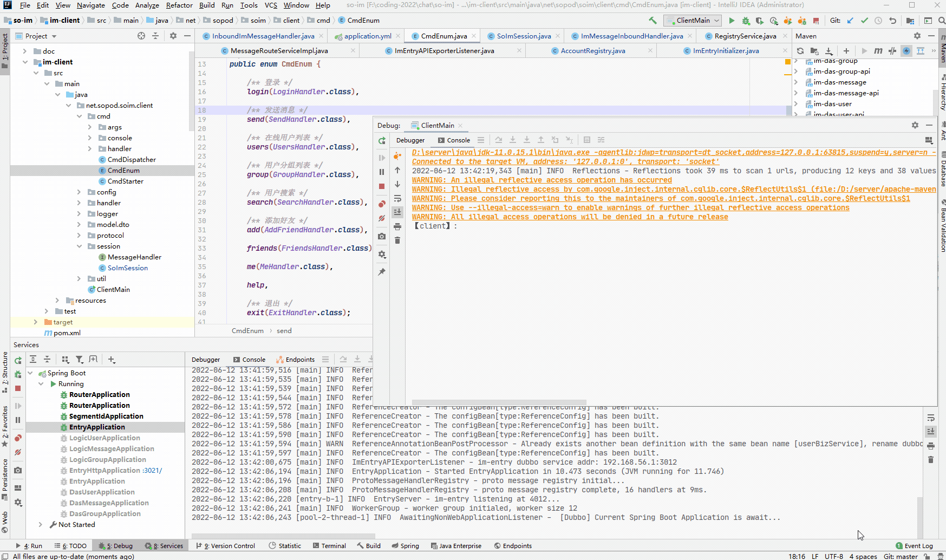Click the Project tree vertical scrollbar
Screen dimensions: 946x560
click(x=192, y=91)
